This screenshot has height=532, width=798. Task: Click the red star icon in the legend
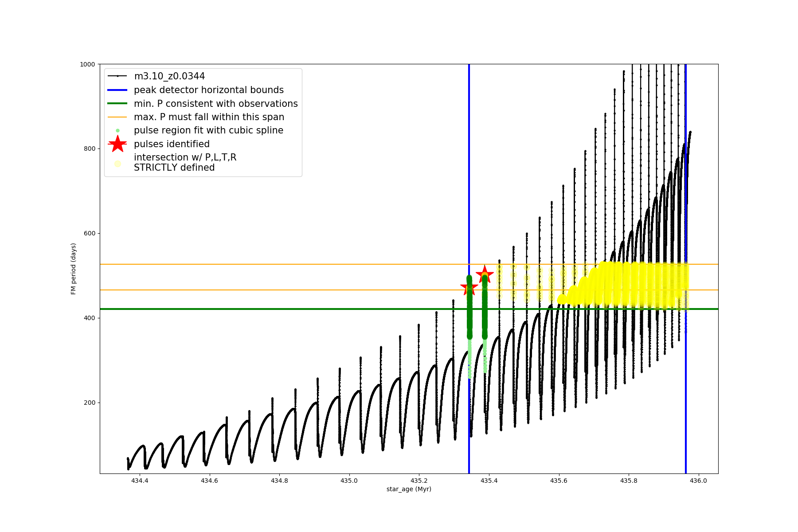pyautogui.click(x=117, y=144)
